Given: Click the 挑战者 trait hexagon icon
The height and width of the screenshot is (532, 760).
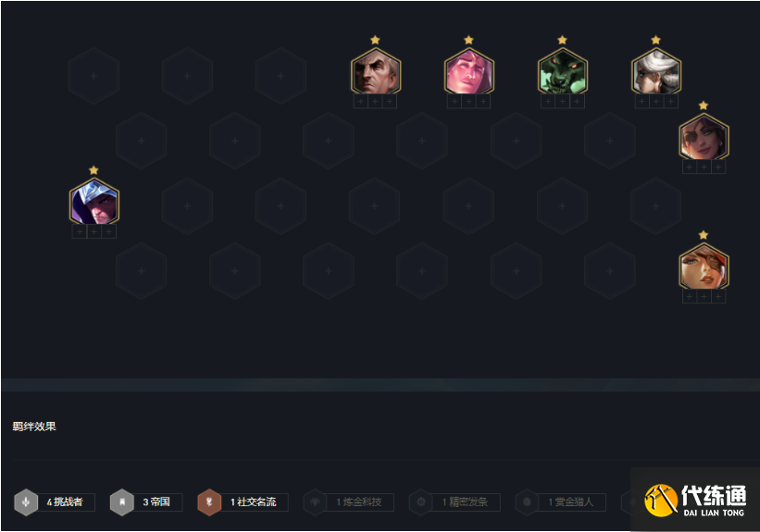Looking at the screenshot, I should 26,502.
